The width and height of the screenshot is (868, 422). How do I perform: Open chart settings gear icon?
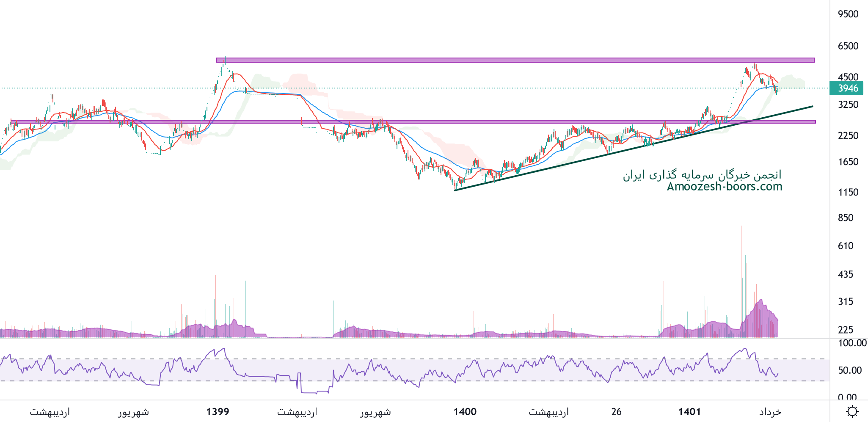[852, 411]
